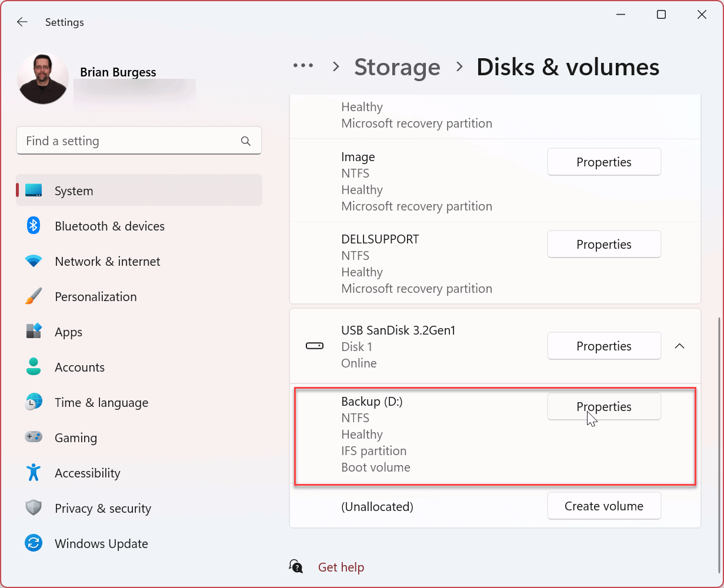Select Time & language in sidebar
This screenshot has width=724, height=588.
pyautogui.click(x=101, y=403)
